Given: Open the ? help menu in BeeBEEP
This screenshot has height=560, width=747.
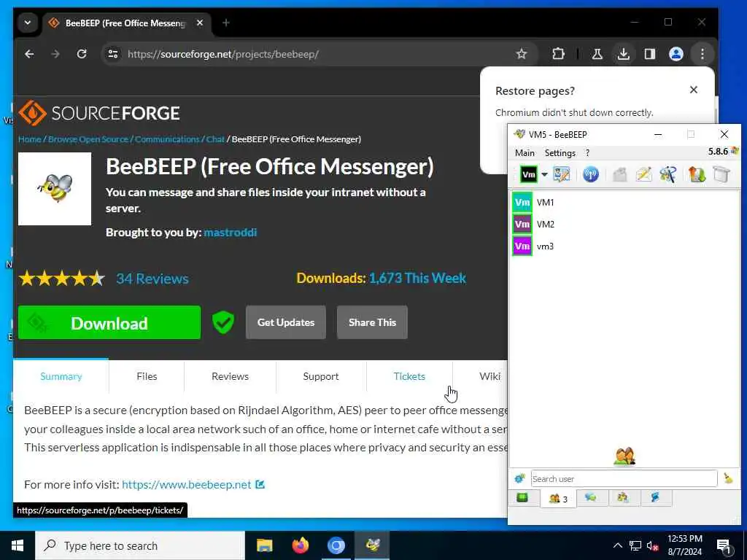Looking at the screenshot, I should [587, 153].
